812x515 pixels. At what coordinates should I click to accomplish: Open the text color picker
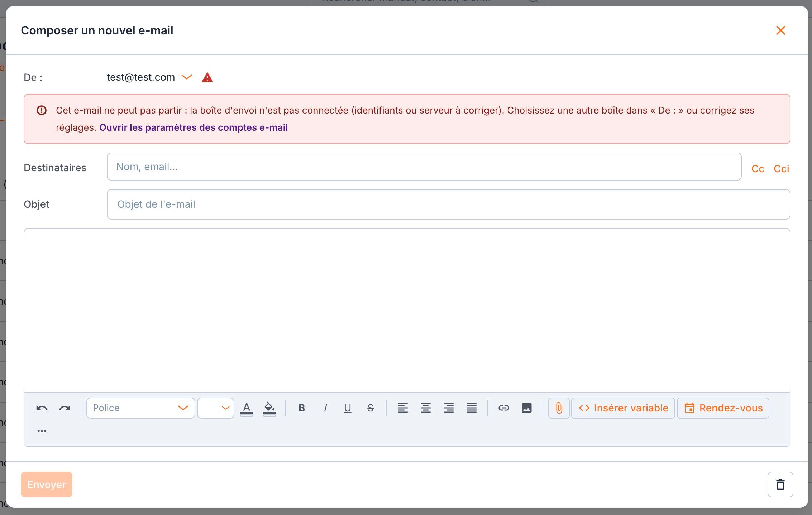(247, 408)
